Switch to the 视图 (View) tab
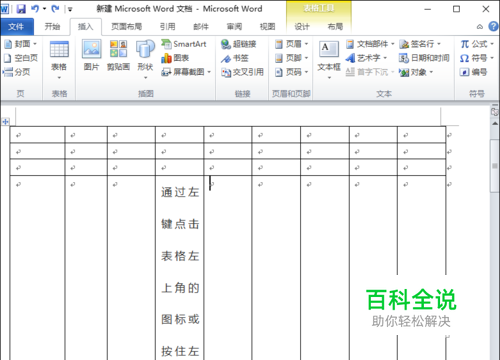Screen dimensions: 500x360 pos(267,27)
